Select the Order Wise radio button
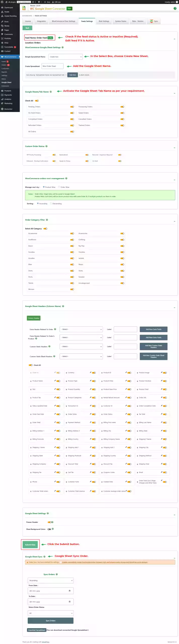 59,187
